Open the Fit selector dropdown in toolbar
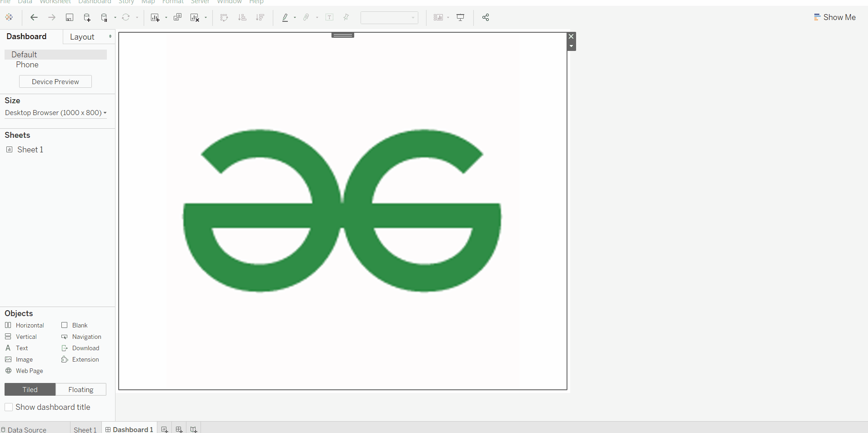The width and height of the screenshot is (868, 433). click(x=389, y=18)
